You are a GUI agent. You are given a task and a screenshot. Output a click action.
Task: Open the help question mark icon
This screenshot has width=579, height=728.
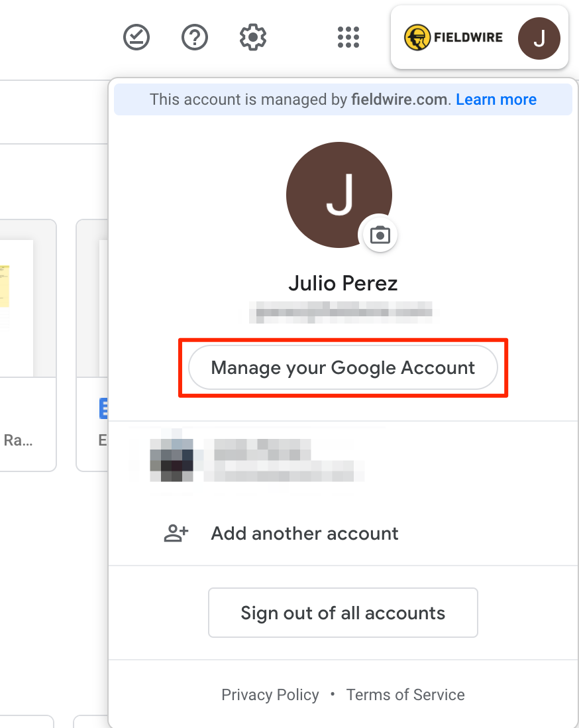tap(194, 37)
